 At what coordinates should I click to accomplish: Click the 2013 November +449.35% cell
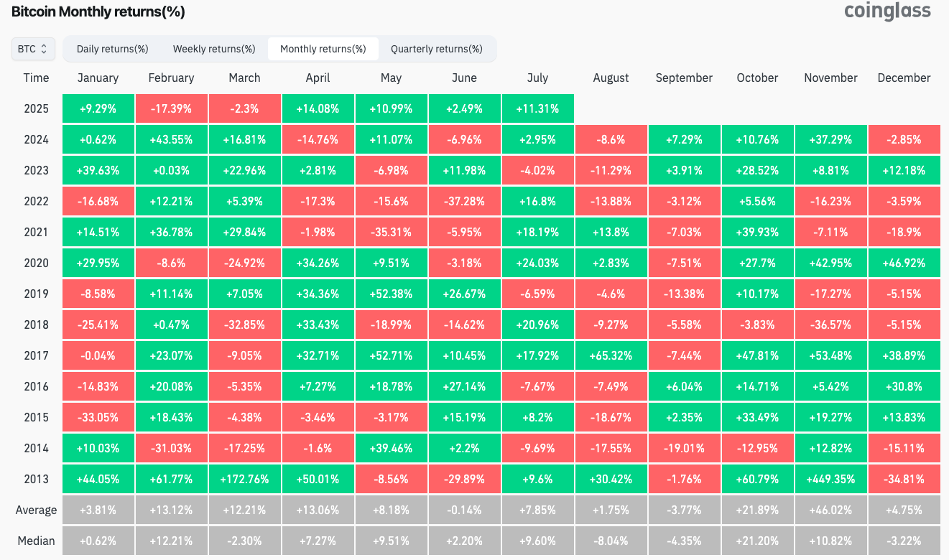click(830, 479)
